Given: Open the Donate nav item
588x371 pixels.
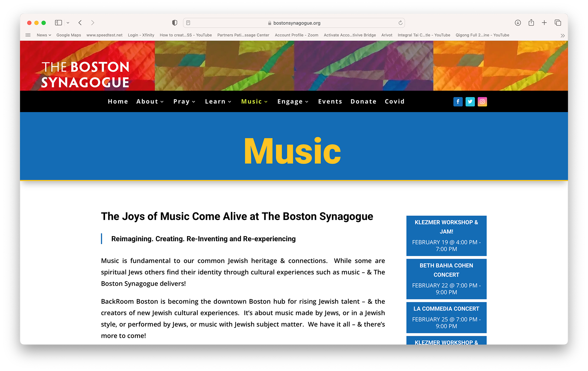Looking at the screenshot, I should click(x=364, y=102).
